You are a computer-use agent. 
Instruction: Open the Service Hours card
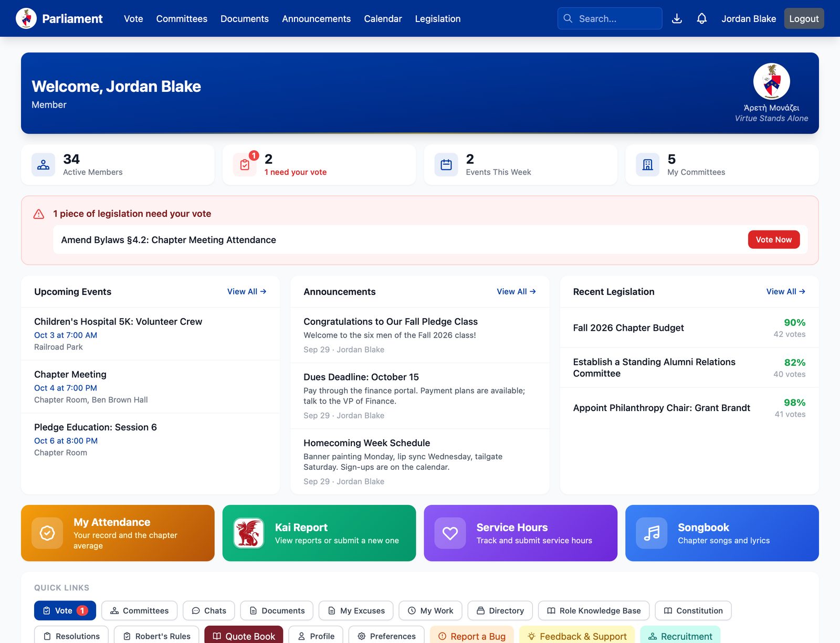pyautogui.click(x=520, y=533)
